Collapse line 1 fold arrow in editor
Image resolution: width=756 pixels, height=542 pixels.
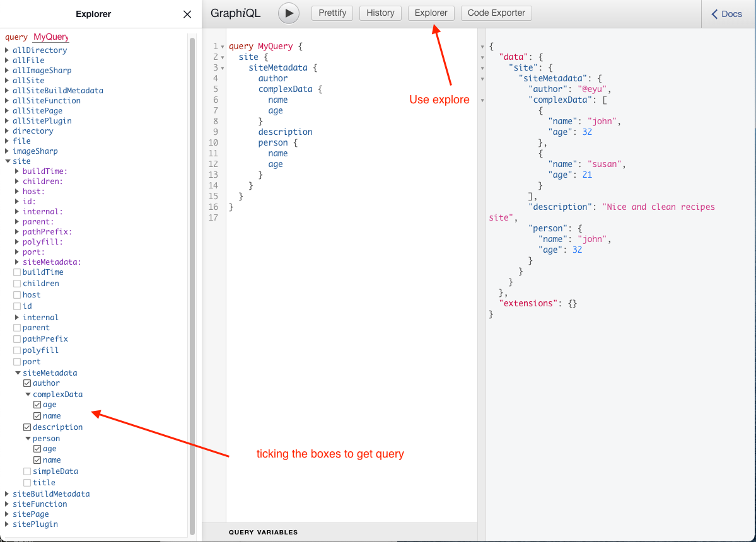coord(223,47)
